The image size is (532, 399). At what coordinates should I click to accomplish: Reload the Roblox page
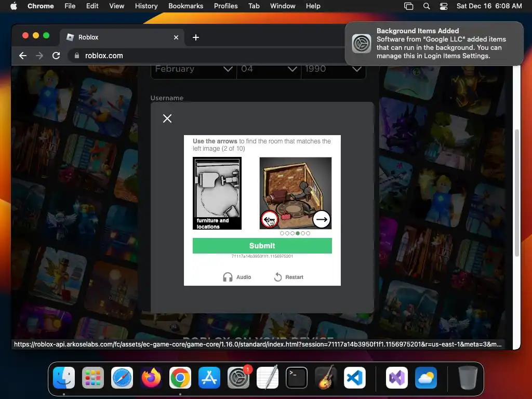[x=56, y=56]
